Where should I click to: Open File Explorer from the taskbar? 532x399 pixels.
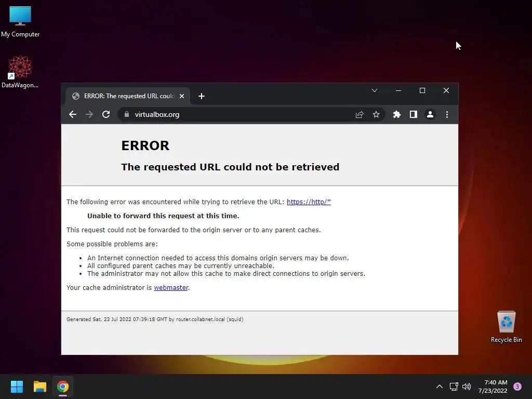click(x=39, y=387)
